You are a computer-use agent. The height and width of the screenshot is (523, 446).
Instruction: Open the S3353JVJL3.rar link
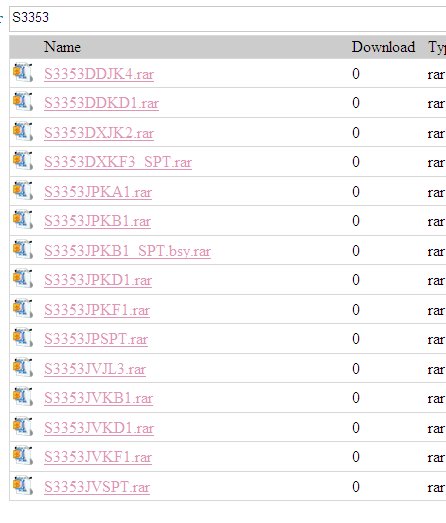click(x=95, y=369)
